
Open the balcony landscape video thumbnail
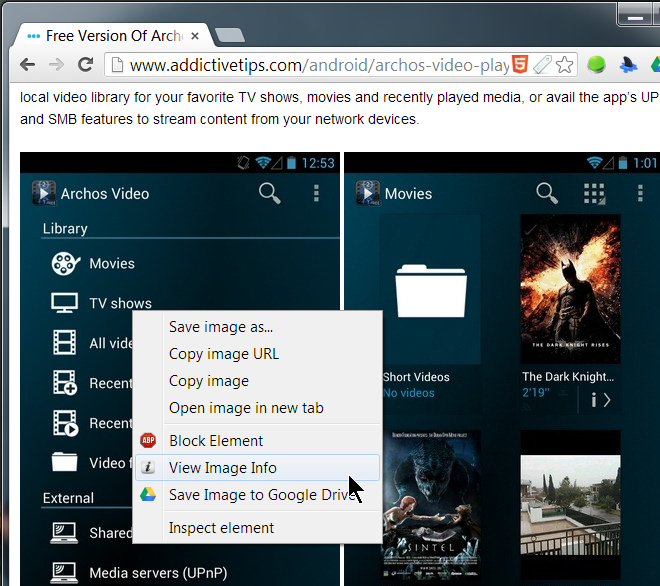tap(570, 505)
